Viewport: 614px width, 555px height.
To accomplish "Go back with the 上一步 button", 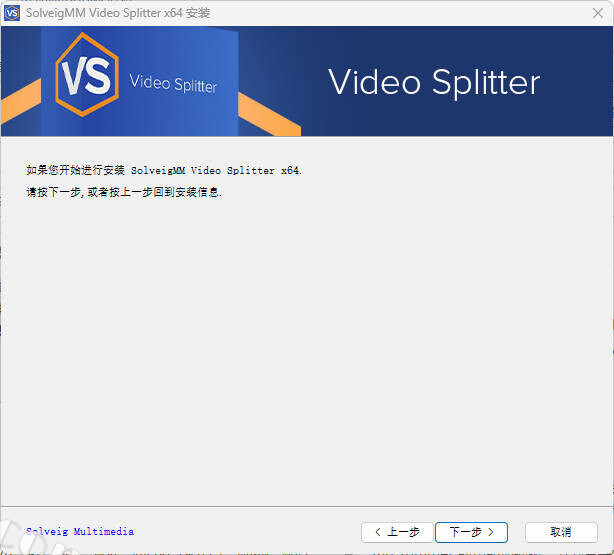I will (397, 532).
